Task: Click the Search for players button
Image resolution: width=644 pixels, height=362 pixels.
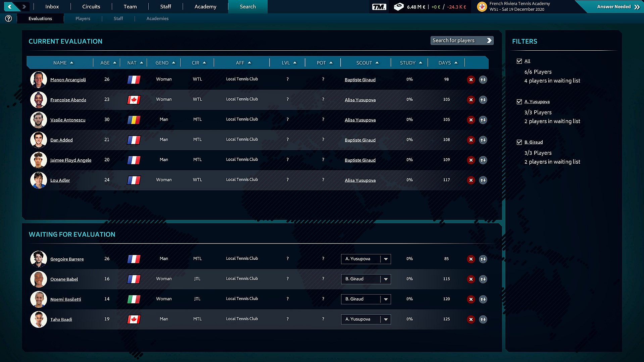Action: coord(462,40)
